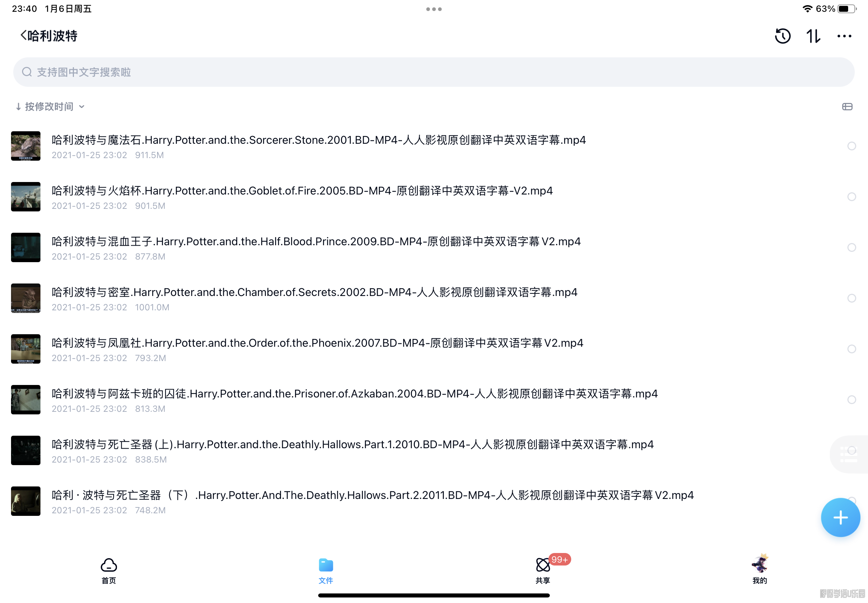Select the Chamber.of.Secrets.2002 file radio button
868x603 pixels.
(851, 298)
